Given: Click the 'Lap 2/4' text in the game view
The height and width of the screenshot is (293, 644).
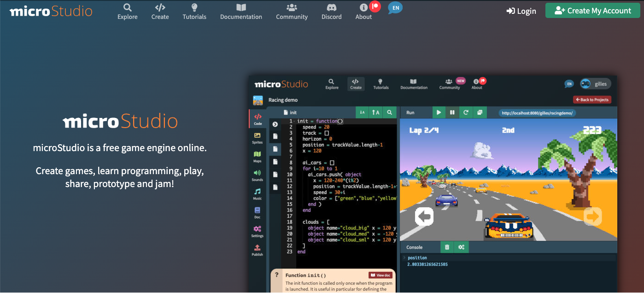Looking at the screenshot, I should coord(424,131).
